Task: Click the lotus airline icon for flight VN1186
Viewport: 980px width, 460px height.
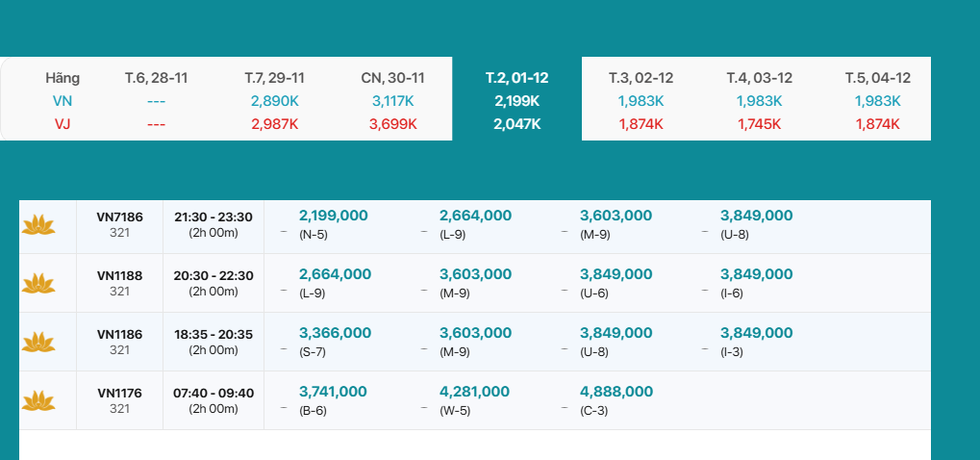Action: [x=38, y=343]
